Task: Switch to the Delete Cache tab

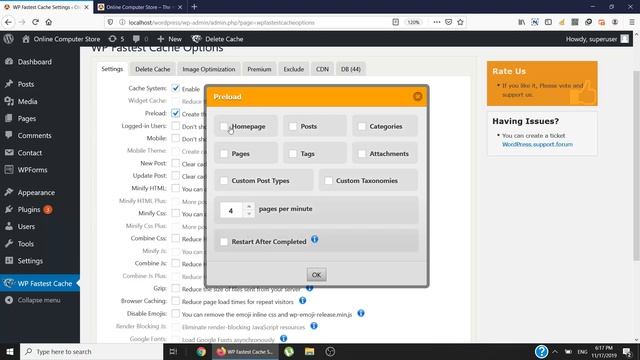Action: [x=153, y=69]
